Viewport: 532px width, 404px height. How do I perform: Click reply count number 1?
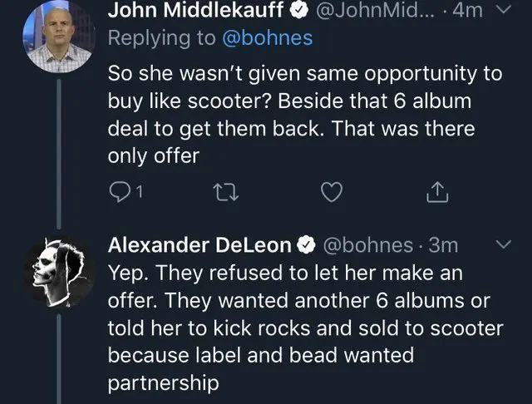click(138, 195)
